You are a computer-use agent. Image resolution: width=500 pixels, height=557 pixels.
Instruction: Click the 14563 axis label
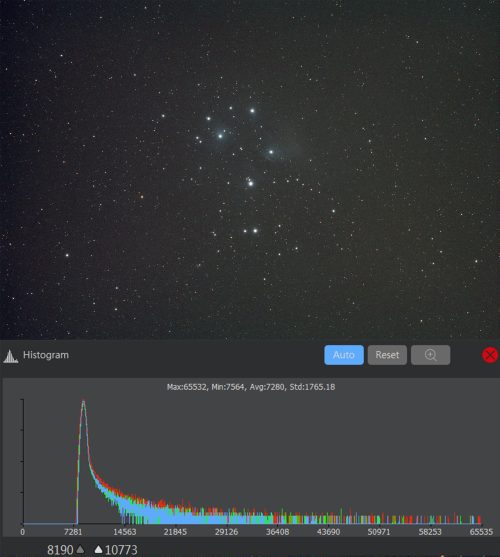125,532
